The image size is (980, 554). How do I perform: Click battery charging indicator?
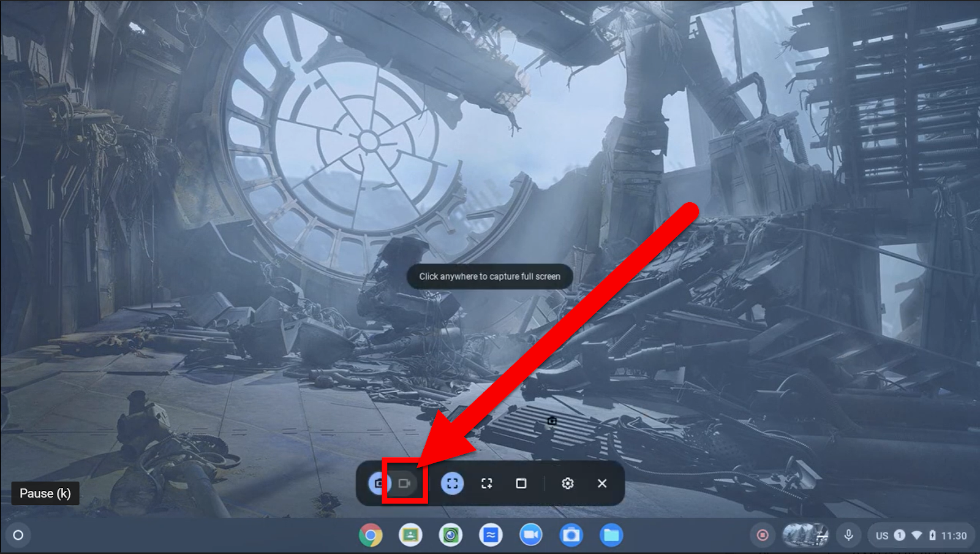(x=932, y=535)
